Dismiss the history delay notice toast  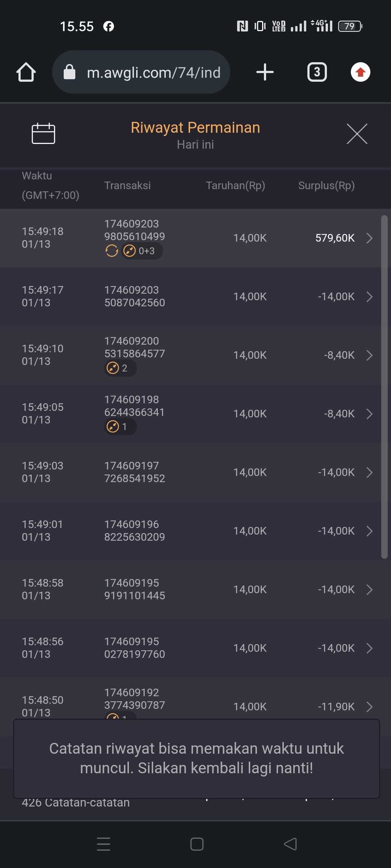pyautogui.click(x=196, y=758)
